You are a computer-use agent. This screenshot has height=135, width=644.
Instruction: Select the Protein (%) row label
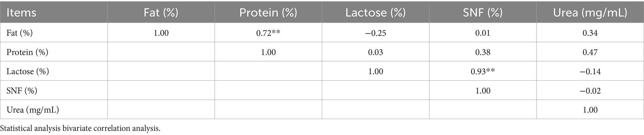click(27, 52)
